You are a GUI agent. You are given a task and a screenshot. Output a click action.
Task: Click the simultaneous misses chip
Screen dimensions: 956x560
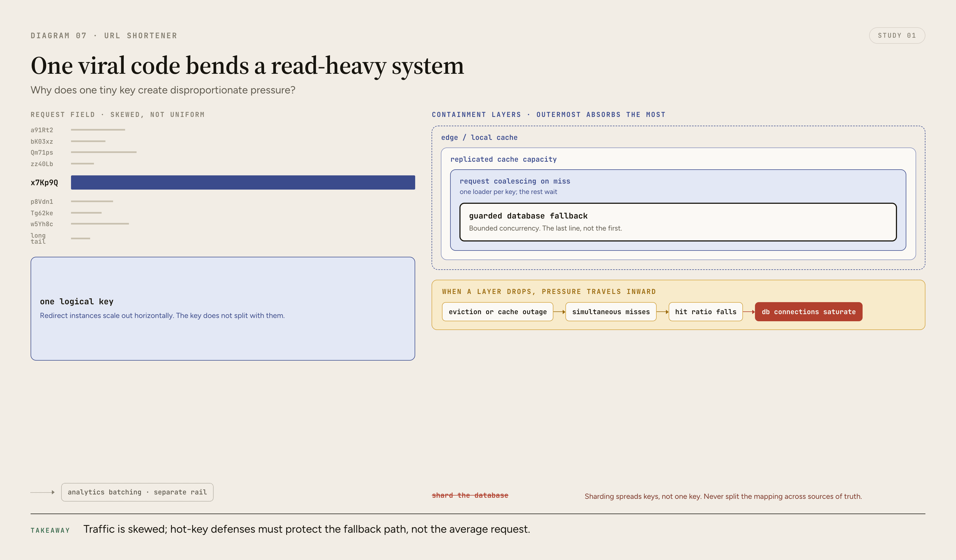click(611, 312)
